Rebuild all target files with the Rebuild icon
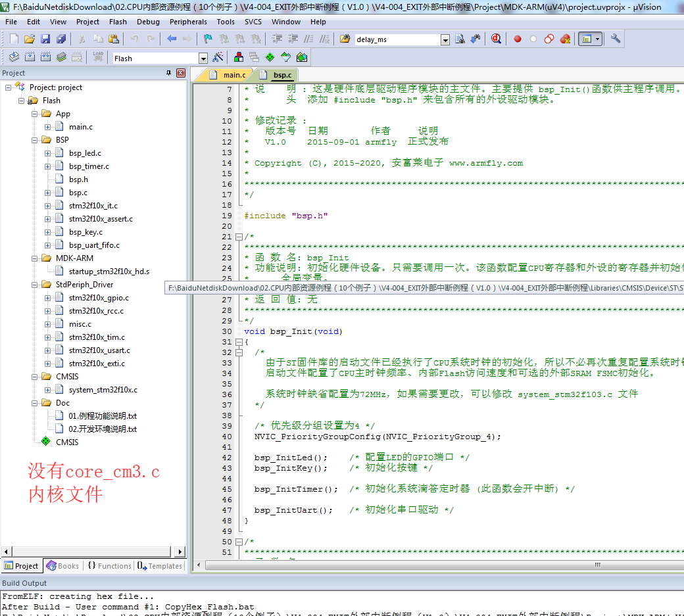This screenshot has height=616, width=684. click(x=45, y=57)
